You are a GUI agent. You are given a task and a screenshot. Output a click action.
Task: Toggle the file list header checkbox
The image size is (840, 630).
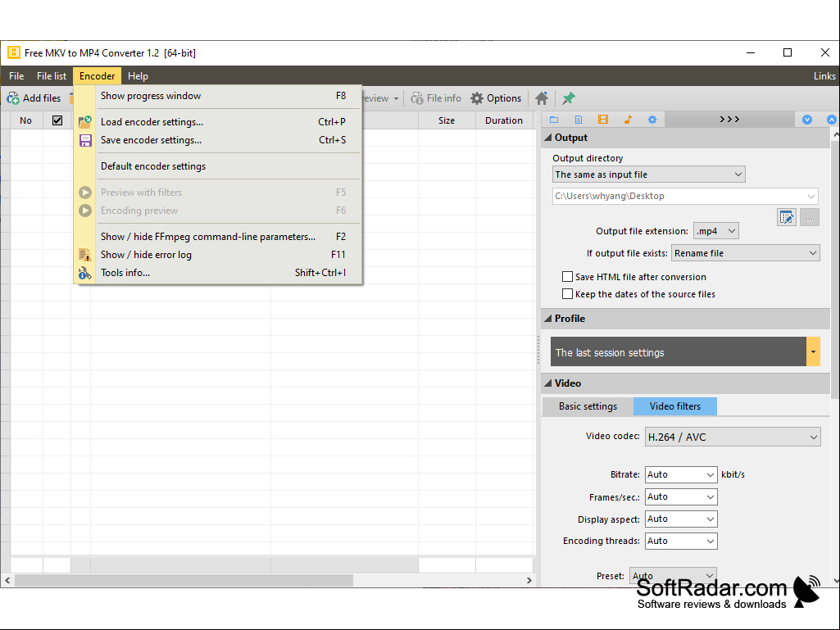tap(57, 120)
